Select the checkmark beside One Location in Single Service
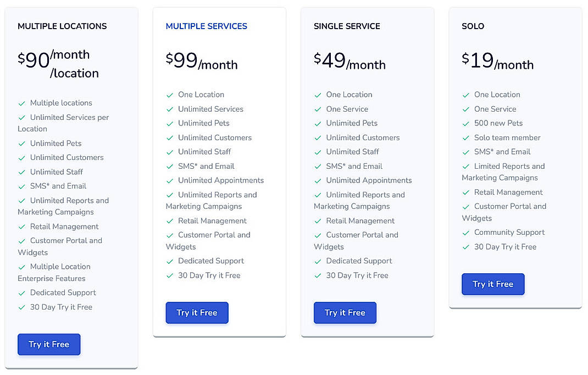This screenshot has height=375, width=588. (318, 95)
